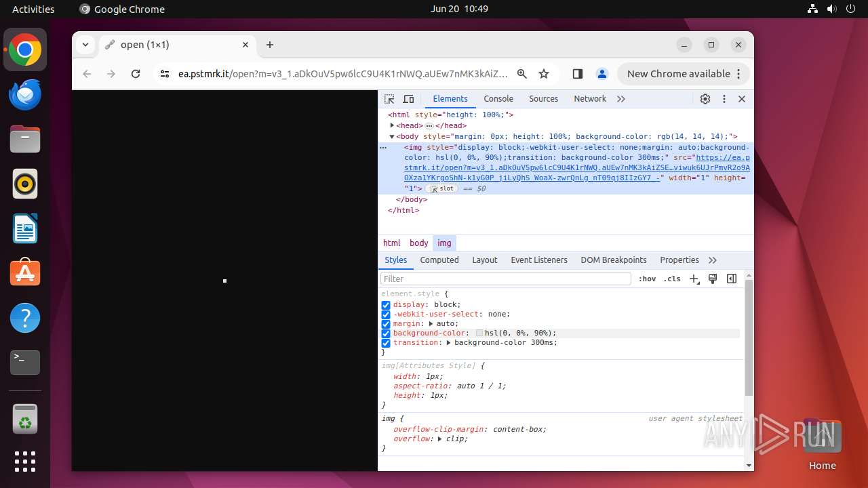Launch Thunderbird from the dock
The width and height of the screenshot is (868, 488).
pos(25,95)
